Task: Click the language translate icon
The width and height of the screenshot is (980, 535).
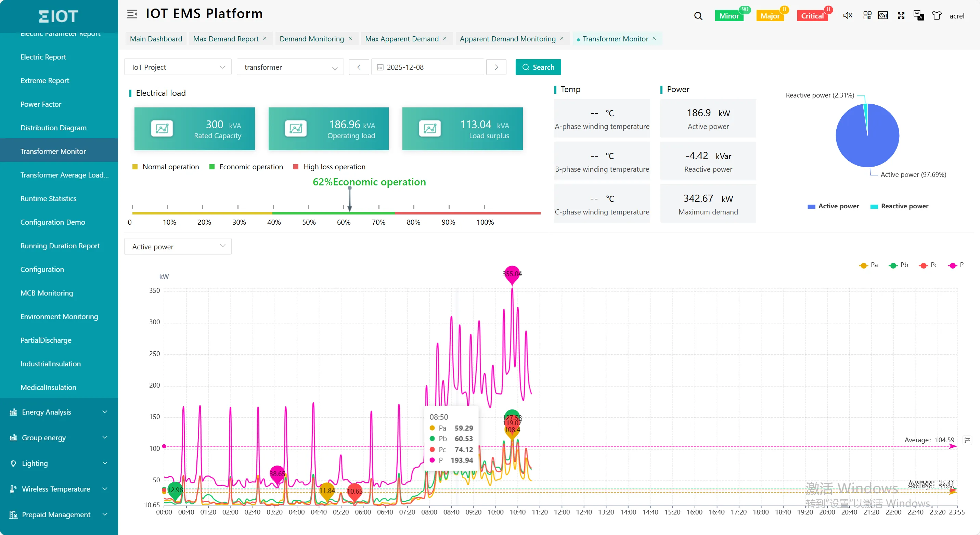Action: pos(918,16)
